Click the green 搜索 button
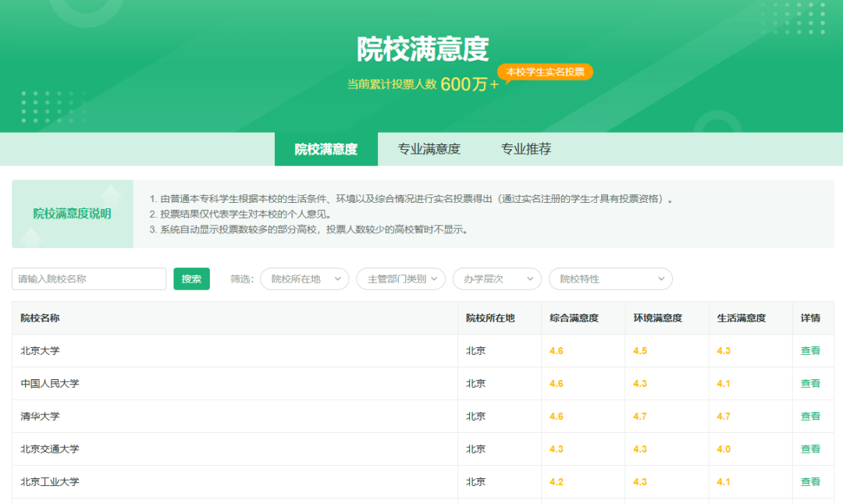Viewport: 843px width, 504px height. [191, 279]
